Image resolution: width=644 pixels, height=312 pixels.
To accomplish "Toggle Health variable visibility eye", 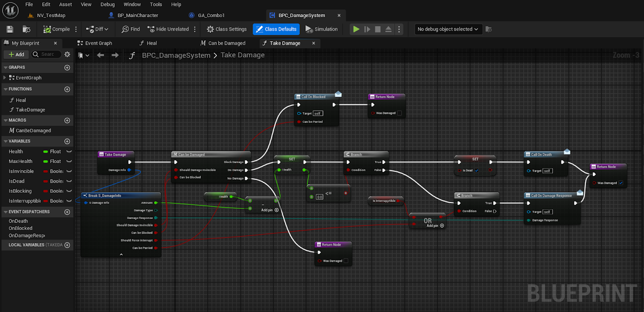I will click(x=69, y=151).
